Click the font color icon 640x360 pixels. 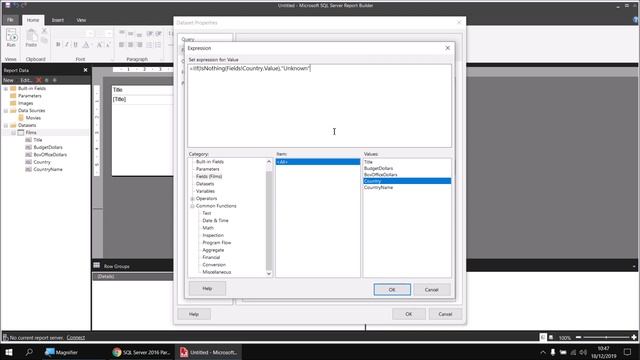(86, 44)
